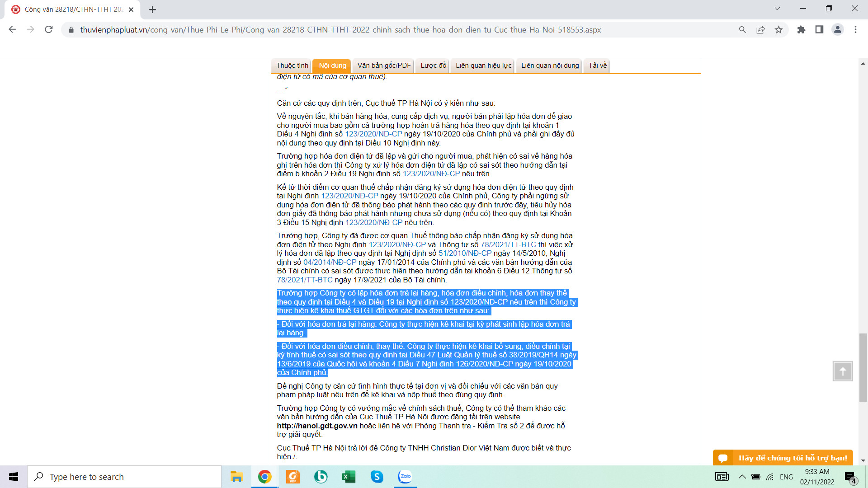Open the 51/2010/NĐ-CP decree link
The height and width of the screenshot is (488, 868).
pyautogui.click(x=465, y=253)
